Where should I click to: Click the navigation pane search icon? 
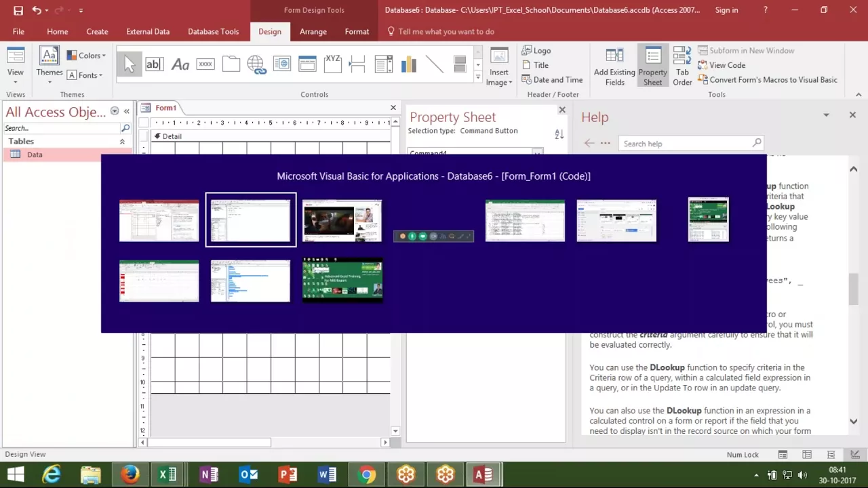point(125,128)
